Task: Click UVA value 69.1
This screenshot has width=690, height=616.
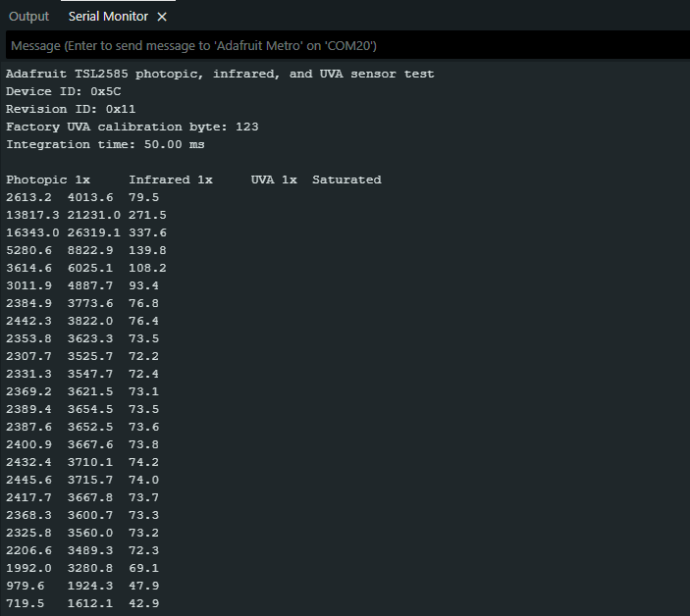Action: [144, 568]
